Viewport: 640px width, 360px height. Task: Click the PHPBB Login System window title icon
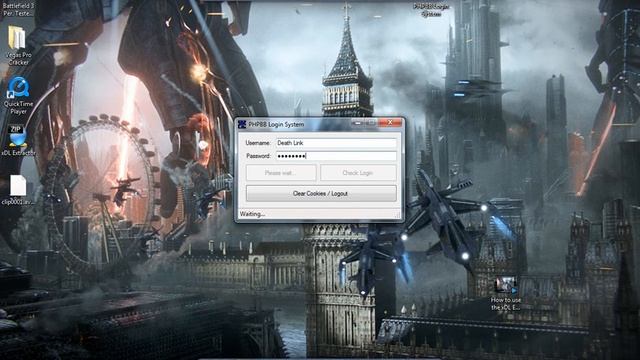point(242,124)
